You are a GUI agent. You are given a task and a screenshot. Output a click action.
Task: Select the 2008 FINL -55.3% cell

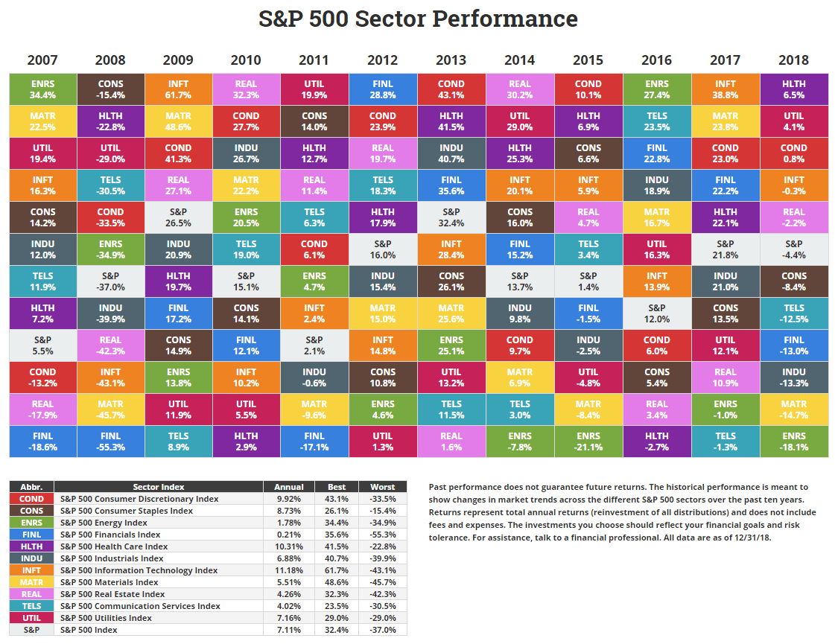111,441
